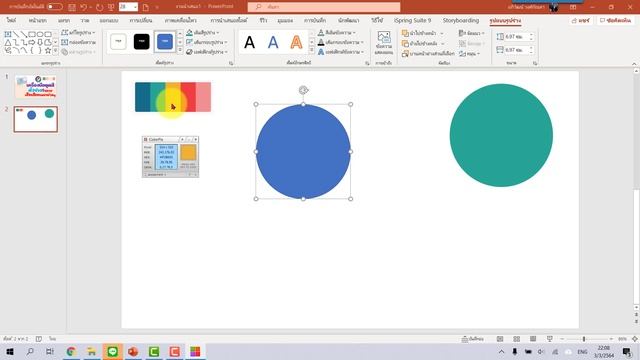The width and height of the screenshot is (640, 360).
Task: Switch to Reading view icon in status bar
Action: coord(533,339)
